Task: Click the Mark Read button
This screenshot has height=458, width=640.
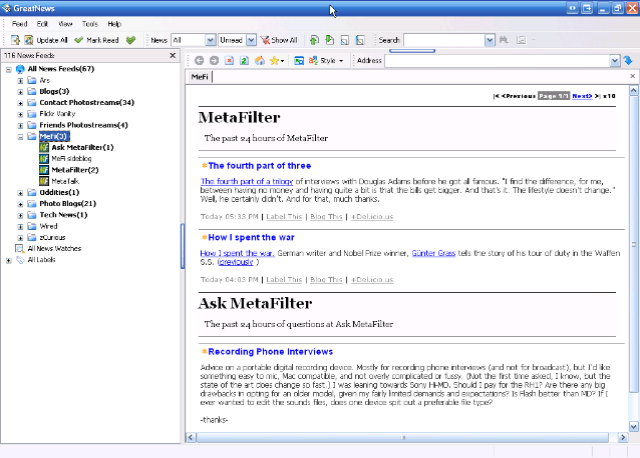Action: tap(97, 40)
